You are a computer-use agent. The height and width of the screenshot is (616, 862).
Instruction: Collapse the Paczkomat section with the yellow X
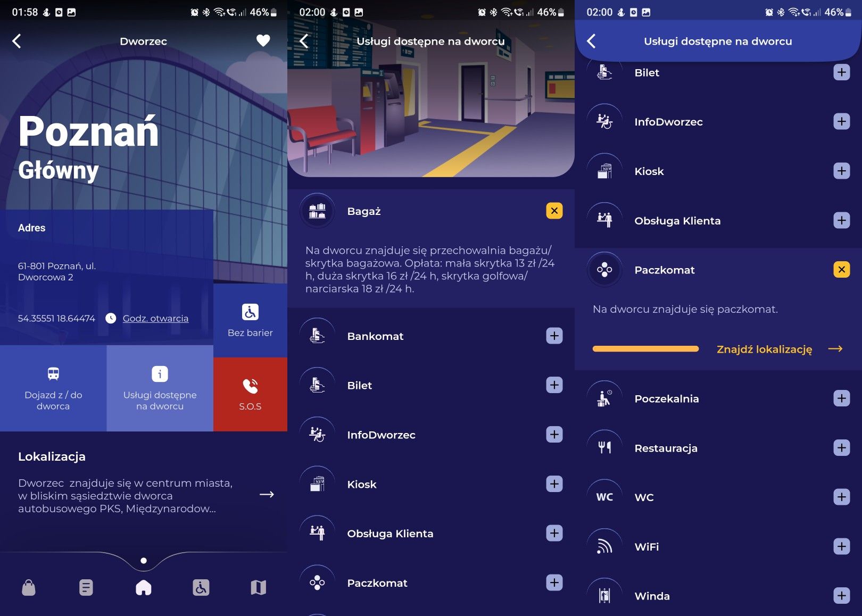[x=842, y=270]
